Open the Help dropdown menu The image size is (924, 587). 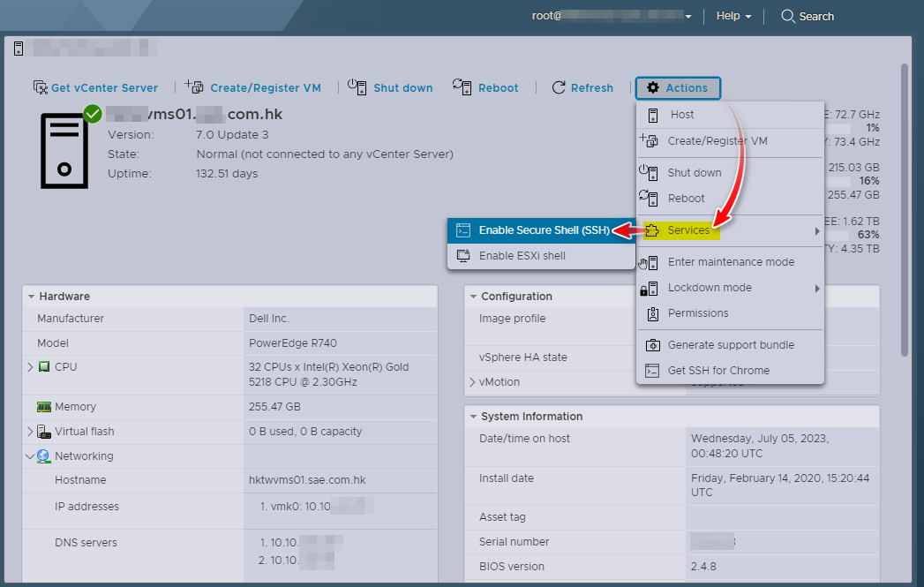pos(733,16)
